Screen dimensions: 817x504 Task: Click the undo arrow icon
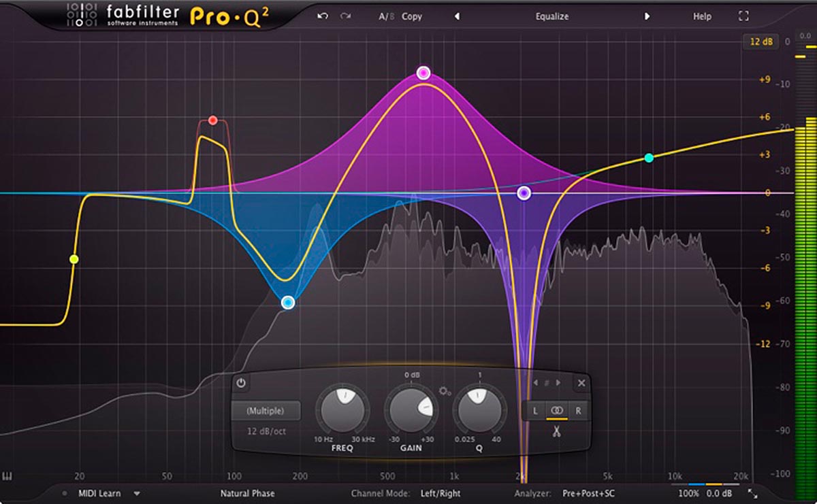323,16
